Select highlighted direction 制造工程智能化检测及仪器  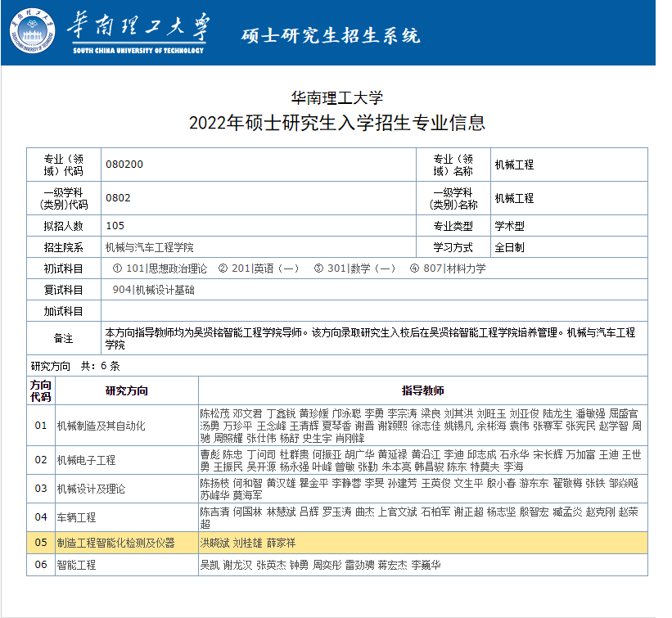coord(115,543)
